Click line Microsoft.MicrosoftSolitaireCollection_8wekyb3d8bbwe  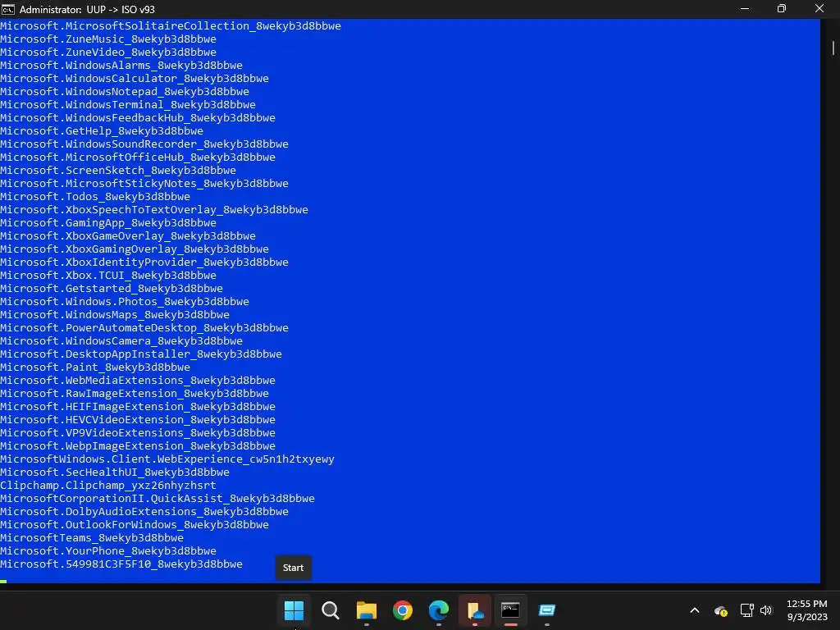point(171,25)
